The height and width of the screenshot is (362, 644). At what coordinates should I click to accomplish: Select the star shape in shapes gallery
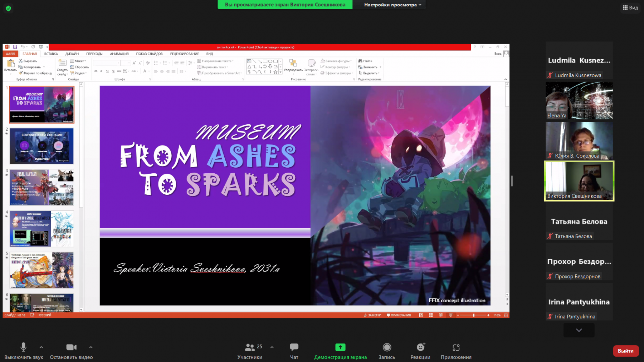pyautogui.click(x=275, y=72)
